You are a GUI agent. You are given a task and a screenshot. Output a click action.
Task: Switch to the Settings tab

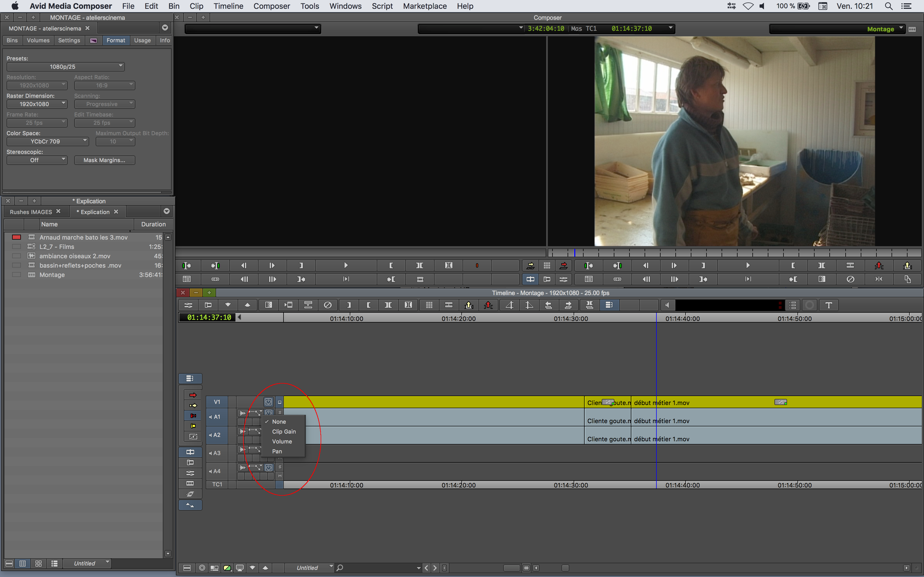tap(69, 40)
